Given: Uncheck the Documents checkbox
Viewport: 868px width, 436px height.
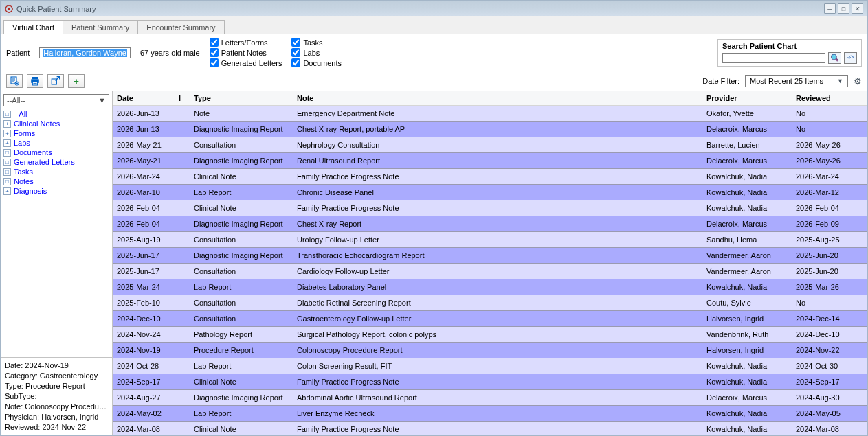Looking at the screenshot, I should pos(296,63).
